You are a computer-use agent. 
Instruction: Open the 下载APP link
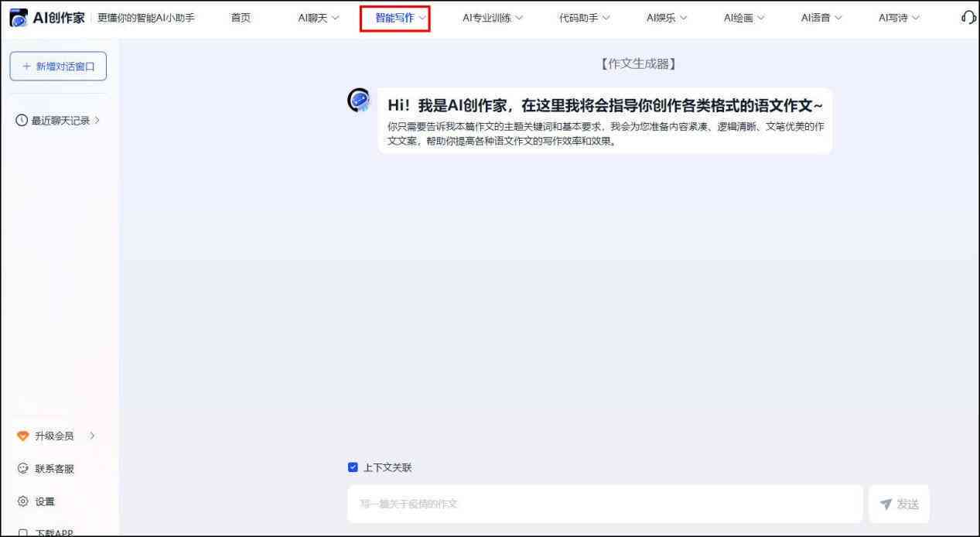tap(54, 532)
